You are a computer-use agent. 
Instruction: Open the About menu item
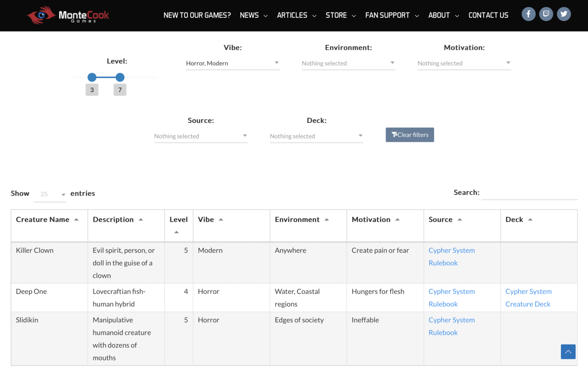click(439, 15)
